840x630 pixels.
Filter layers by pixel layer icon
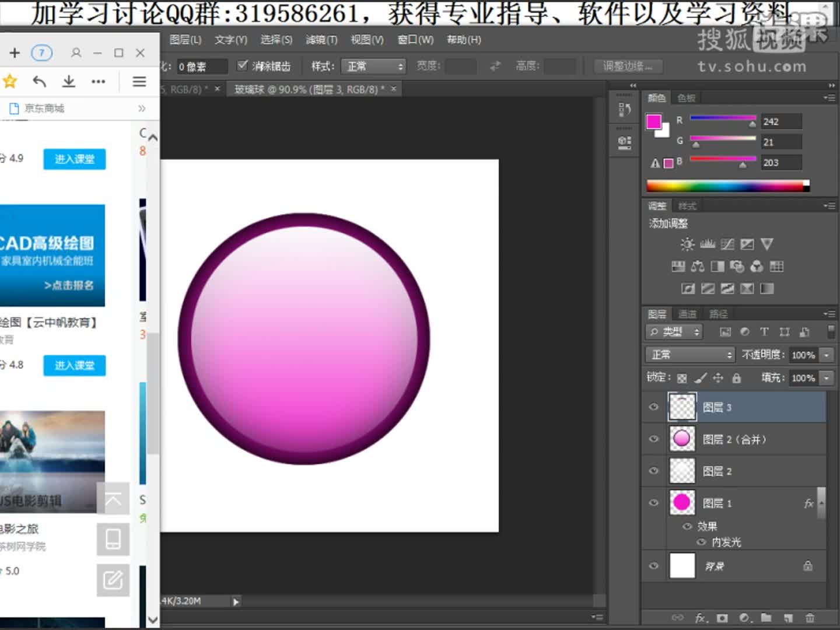pyautogui.click(x=725, y=332)
